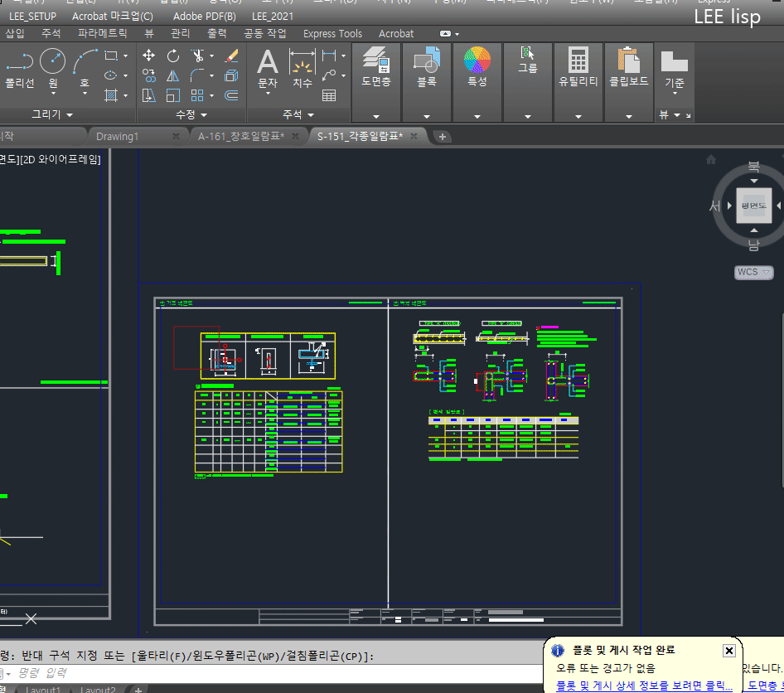Open the WCS coordinate system dropdown
This screenshot has height=693, width=784.
click(753, 272)
